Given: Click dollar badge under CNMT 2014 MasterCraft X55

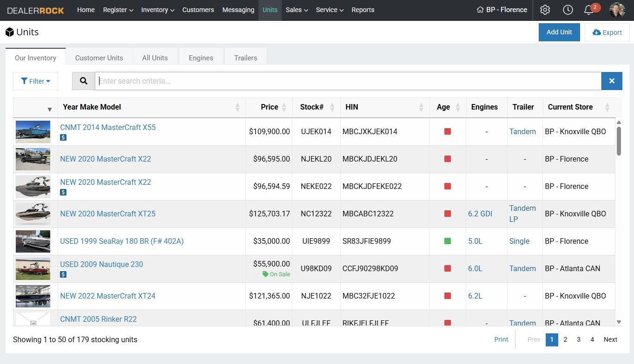Looking at the screenshot, I should click(63, 137).
